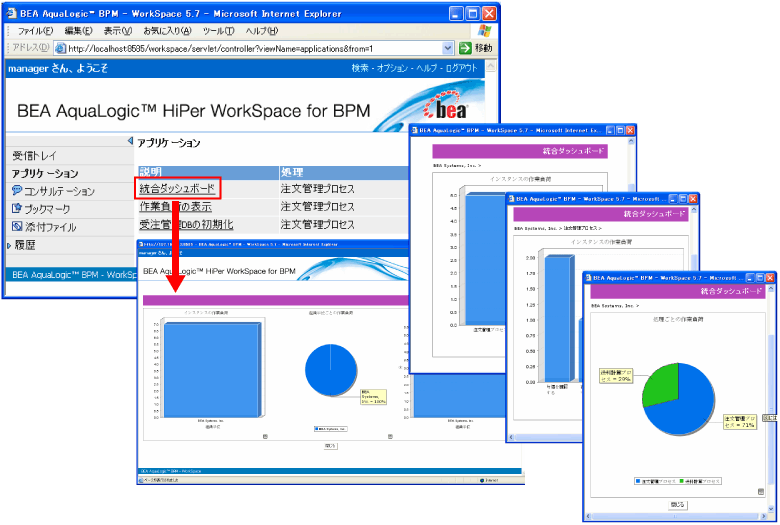This screenshot has height=525, width=780.
Task: Click the 'BEA Systems, Inc. = 100%' pie tooltip
Action: pyautogui.click(x=374, y=397)
